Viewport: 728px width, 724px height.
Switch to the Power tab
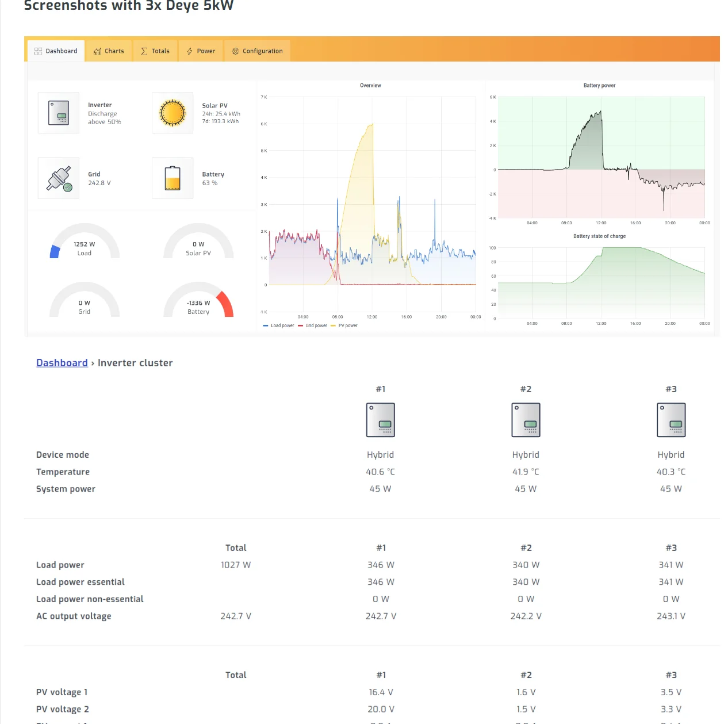pos(201,51)
